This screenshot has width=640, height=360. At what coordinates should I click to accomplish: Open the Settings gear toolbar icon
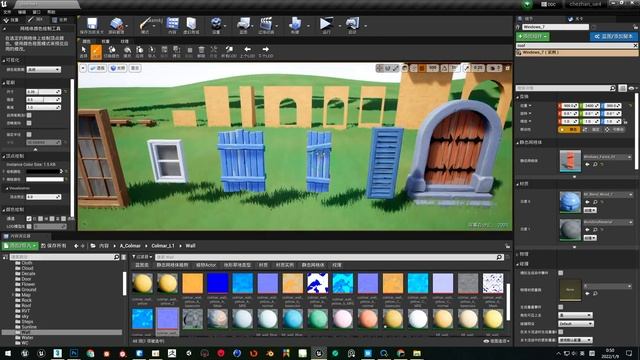216,25
